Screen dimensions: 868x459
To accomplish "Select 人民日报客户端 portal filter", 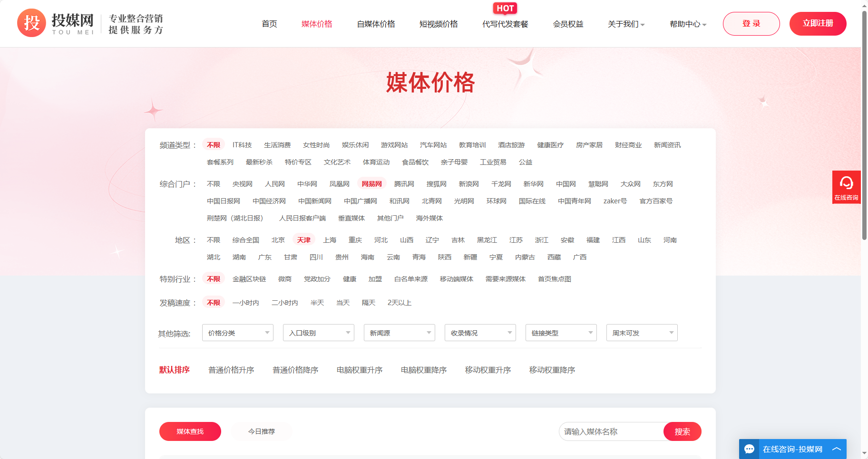I will point(302,218).
